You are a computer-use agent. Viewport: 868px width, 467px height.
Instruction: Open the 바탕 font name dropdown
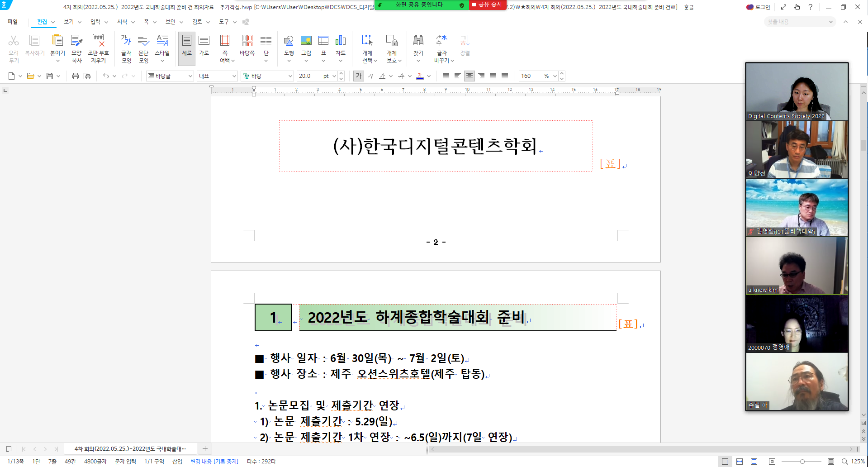[x=290, y=76]
